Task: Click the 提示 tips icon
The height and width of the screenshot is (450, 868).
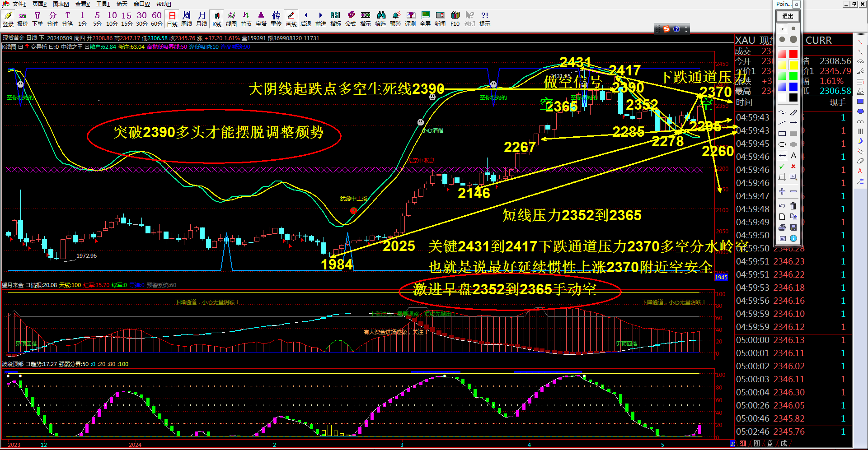Action: (x=485, y=19)
